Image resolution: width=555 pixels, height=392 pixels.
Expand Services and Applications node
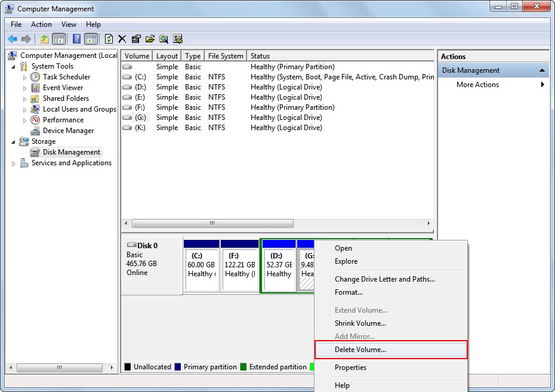pyautogui.click(x=14, y=163)
